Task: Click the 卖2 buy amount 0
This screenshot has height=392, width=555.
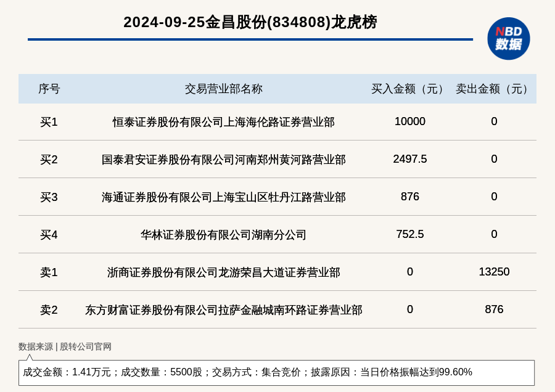Action: [410, 309]
